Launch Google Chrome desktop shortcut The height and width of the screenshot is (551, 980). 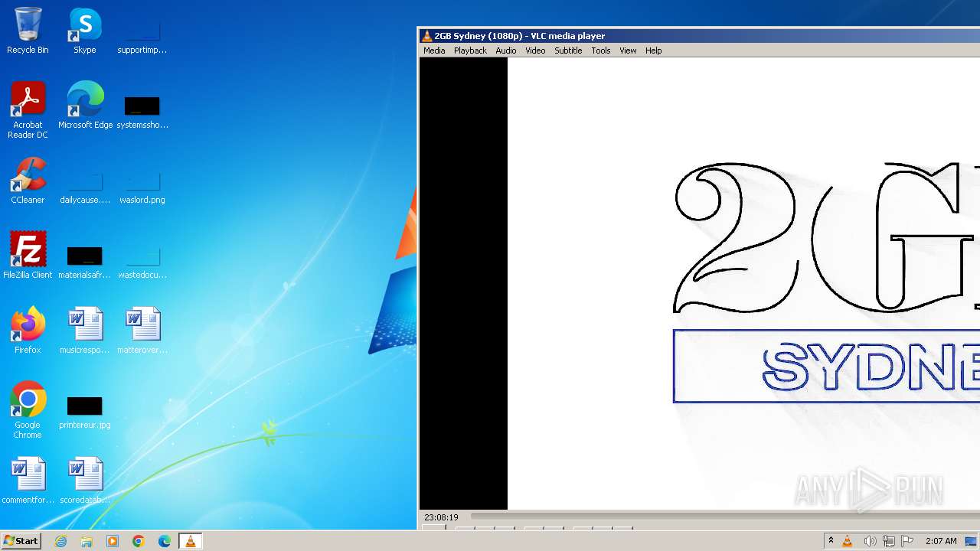pyautogui.click(x=28, y=410)
